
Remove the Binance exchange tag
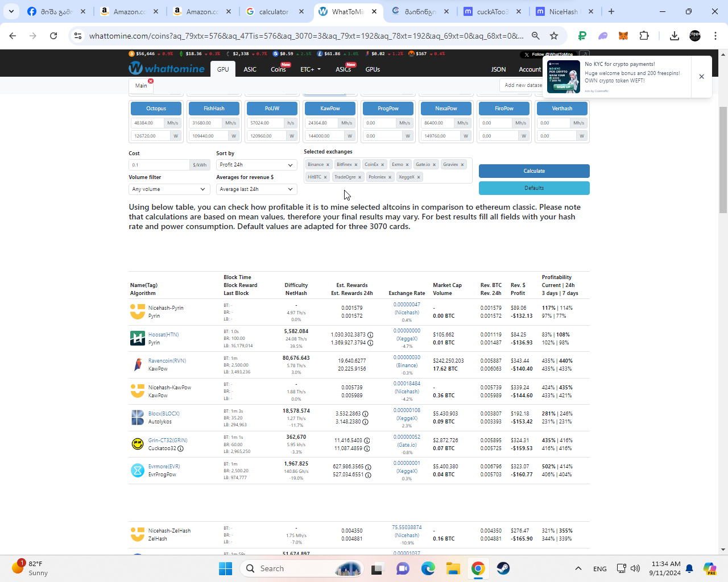click(328, 165)
